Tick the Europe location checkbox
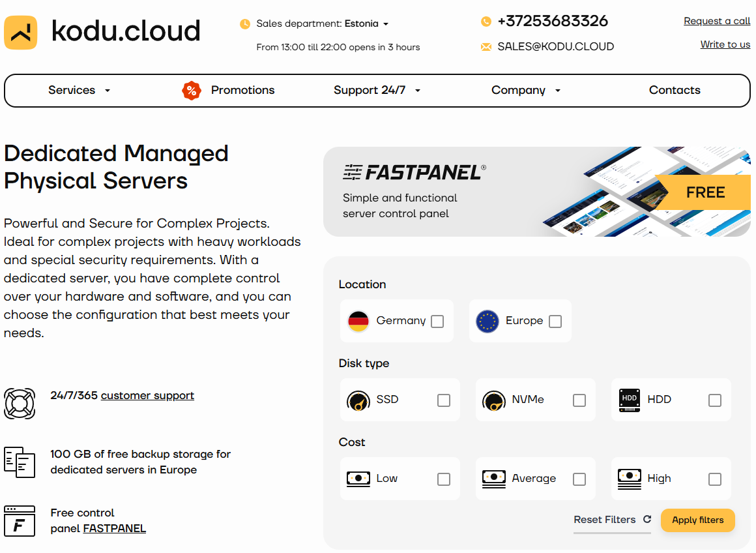This screenshot has width=756, height=553. point(555,321)
